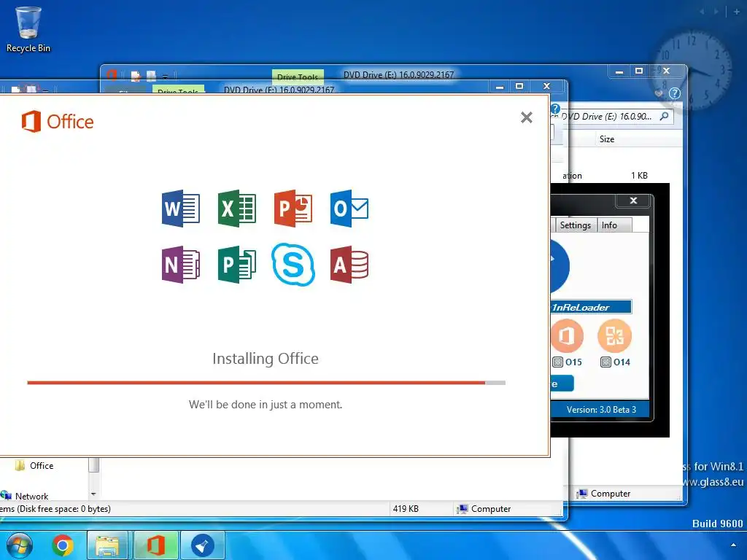Click the PowerPoint icon in the Office installer
The image size is (747, 560).
coord(293,208)
